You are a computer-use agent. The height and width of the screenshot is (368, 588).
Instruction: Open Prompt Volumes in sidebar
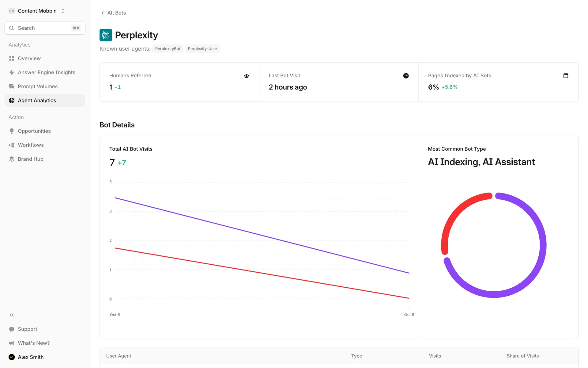tap(37, 86)
